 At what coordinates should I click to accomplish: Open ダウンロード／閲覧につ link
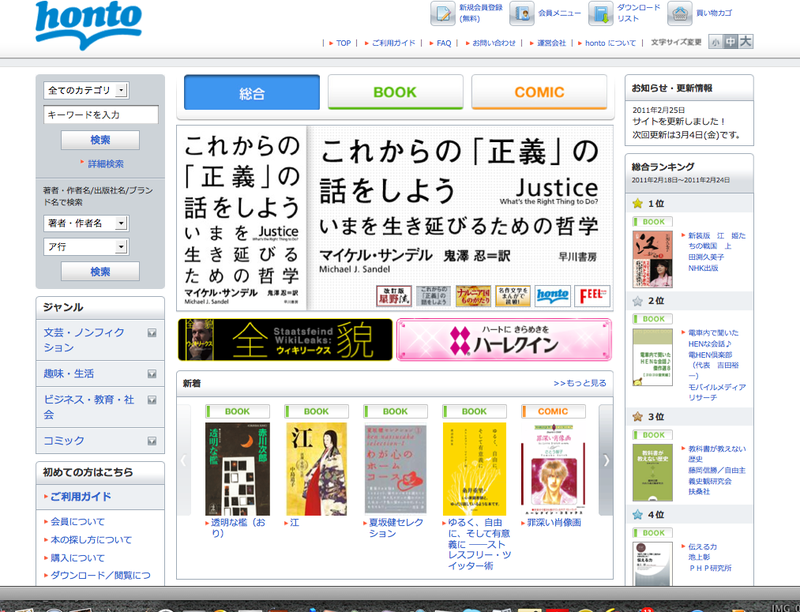click(101, 575)
